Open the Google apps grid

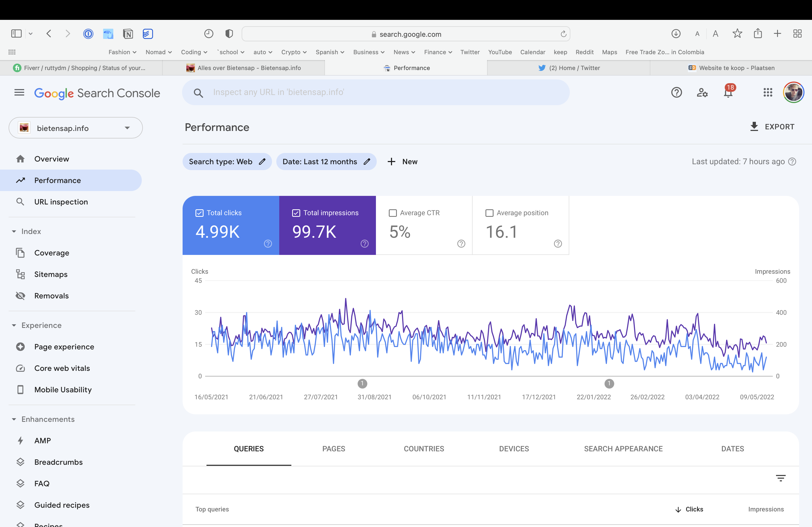(x=768, y=92)
